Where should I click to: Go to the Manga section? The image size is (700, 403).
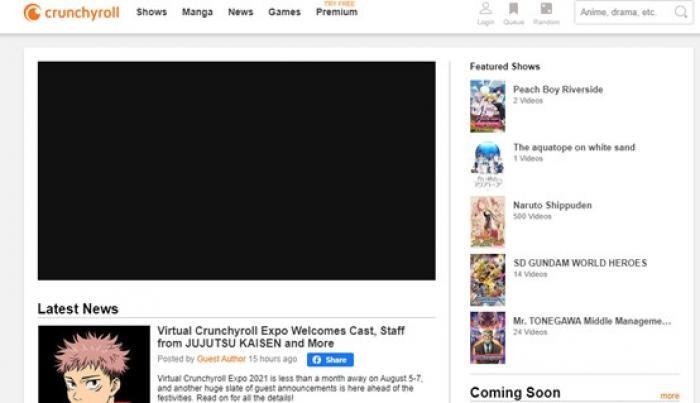[x=197, y=13]
